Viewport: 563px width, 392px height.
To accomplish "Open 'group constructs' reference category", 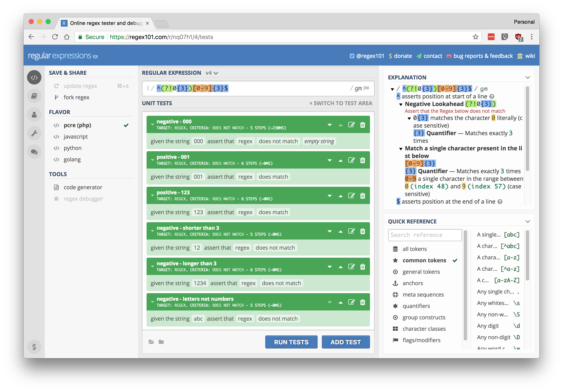I will (x=425, y=317).
